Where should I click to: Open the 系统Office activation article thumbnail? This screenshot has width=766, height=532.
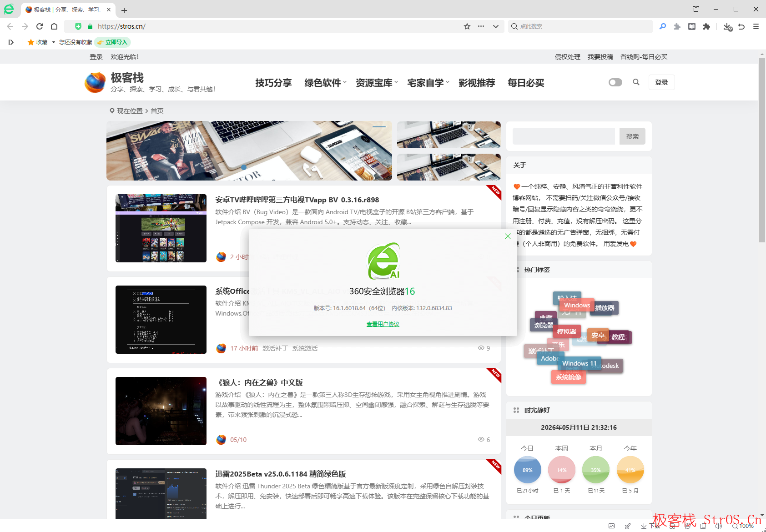161,320
